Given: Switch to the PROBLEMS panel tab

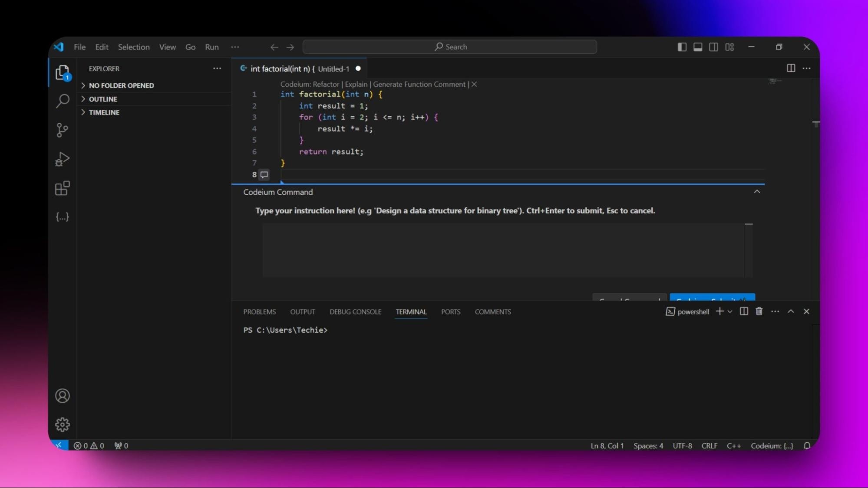Looking at the screenshot, I should (259, 311).
